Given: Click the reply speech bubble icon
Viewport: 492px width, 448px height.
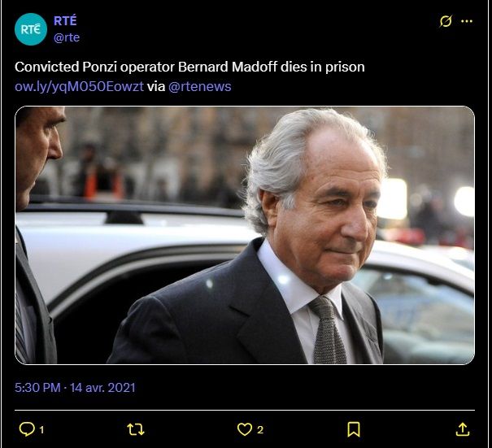Looking at the screenshot, I should click(27, 429).
